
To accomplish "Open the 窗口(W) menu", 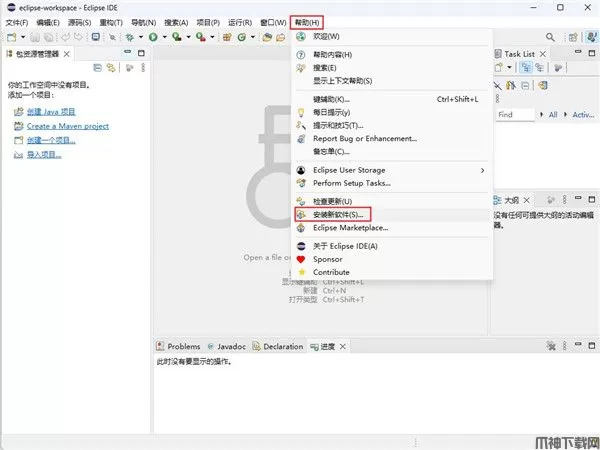I will 273,23.
